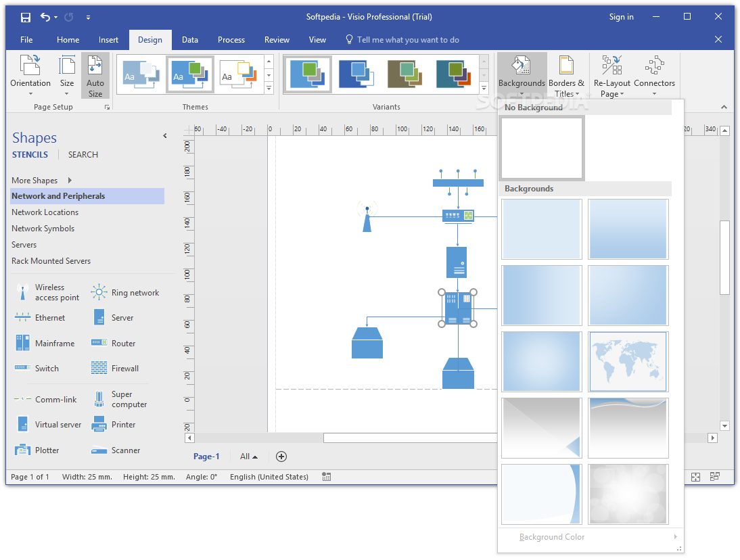Apply the gray bubbles bokeh background
The height and width of the screenshot is (560, 740).
pyautogui.click(x=628, y=494)
